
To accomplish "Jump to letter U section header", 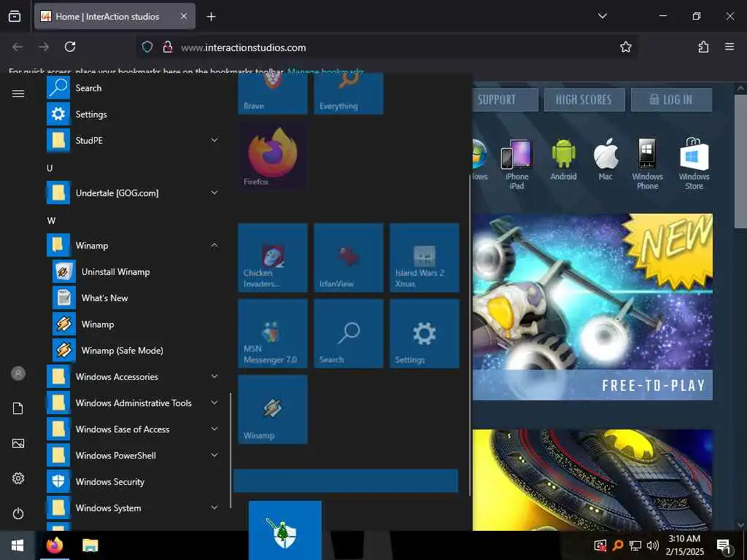I will (x=50, y=168).
